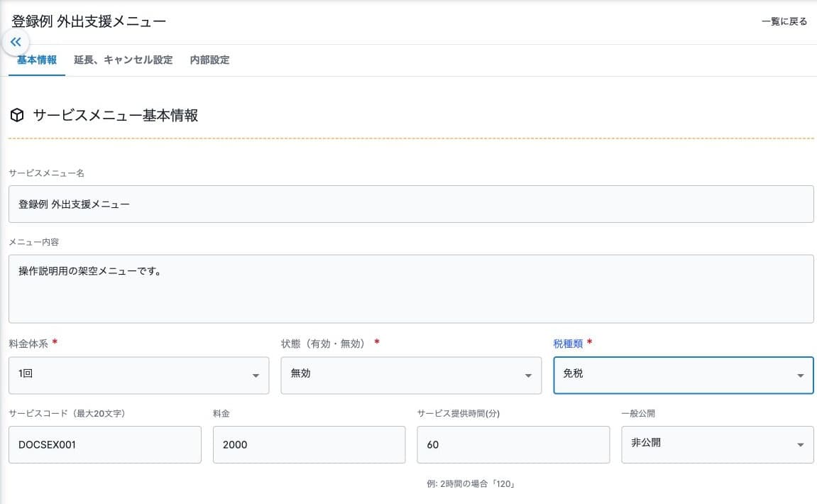Click the サービス提供時間 field containing 60
The height and width of the screenshot is (504, 817).
point(513,444)
